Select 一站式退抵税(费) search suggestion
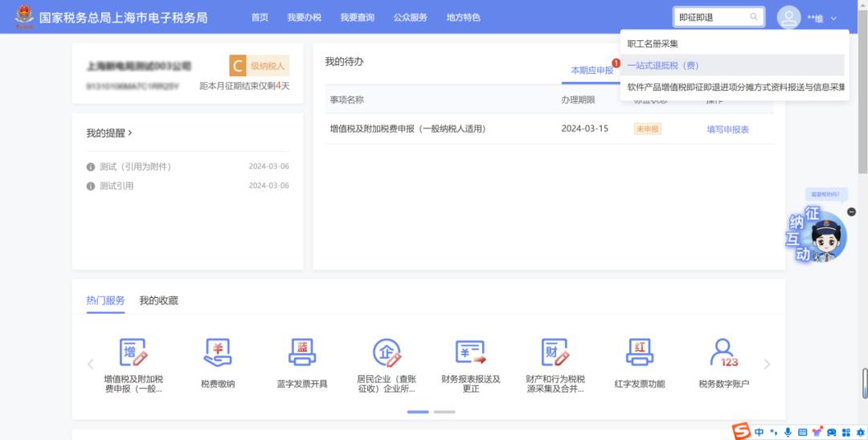868x440 pixels. (x=663, y=65)
